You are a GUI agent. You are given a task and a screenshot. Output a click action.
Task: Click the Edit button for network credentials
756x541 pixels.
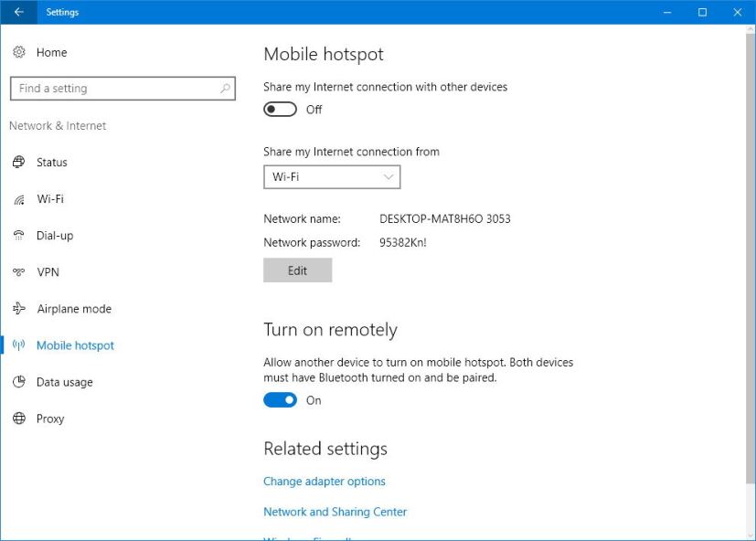tap(297, 270)
